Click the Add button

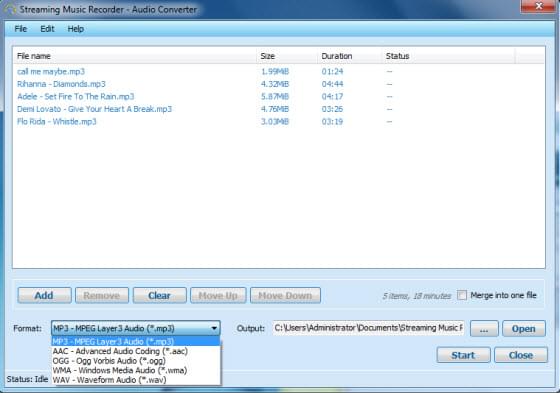point(44,295)
